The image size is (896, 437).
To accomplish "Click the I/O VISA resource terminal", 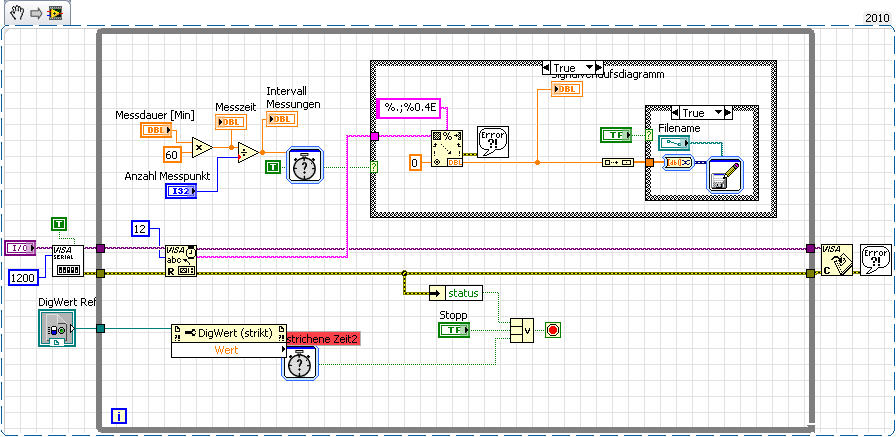I will point(21,248).
